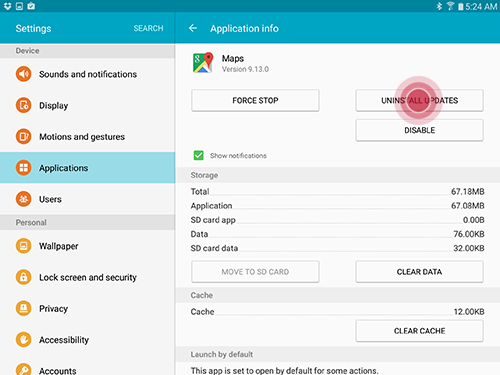This screenshot has height=375, width=500.
Task: Tap the Settings title
Action: (x=33, y=29)
